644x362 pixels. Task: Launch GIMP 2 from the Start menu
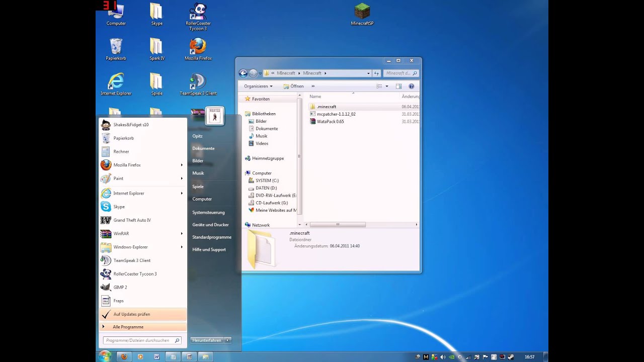coord(120,288)
